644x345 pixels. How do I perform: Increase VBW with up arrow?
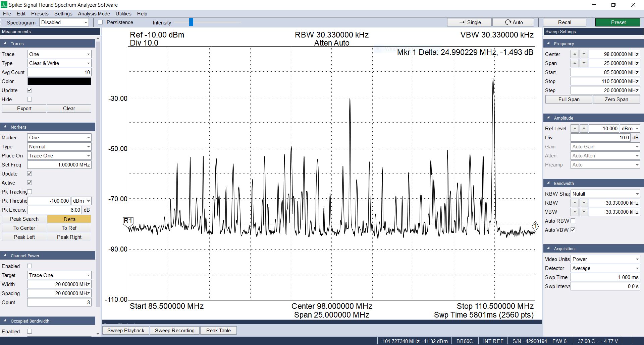click(575, 212)
